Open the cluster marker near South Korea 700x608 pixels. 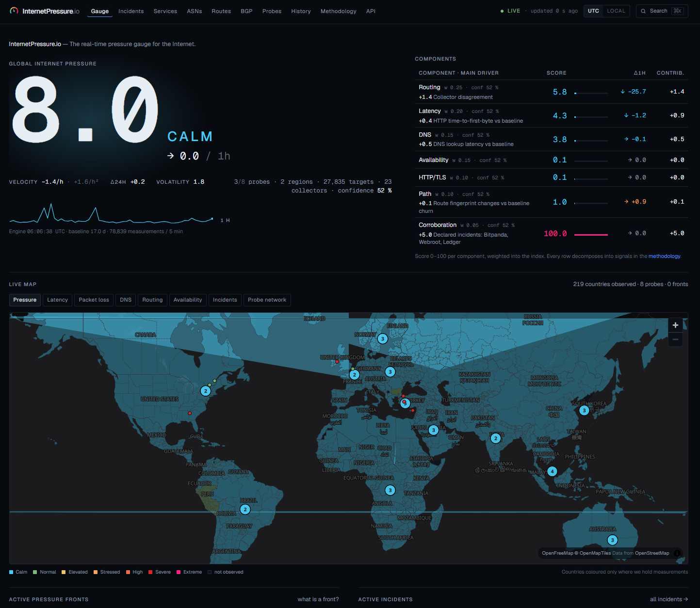tap(584, 411)
